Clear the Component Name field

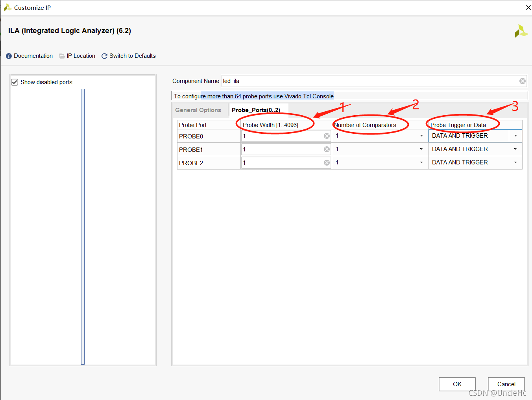coord(522,81)
